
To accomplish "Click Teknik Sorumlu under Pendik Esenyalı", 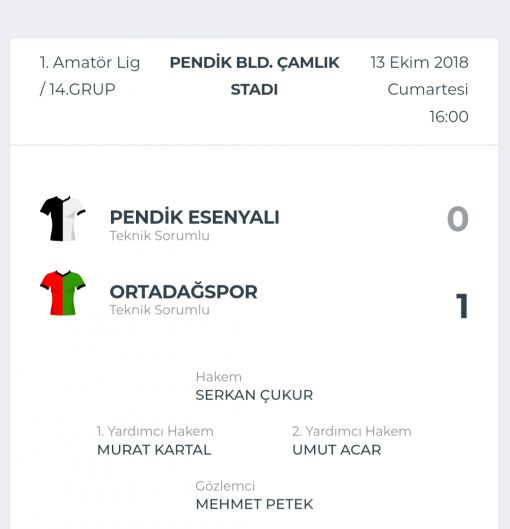I will pos(160,235).
